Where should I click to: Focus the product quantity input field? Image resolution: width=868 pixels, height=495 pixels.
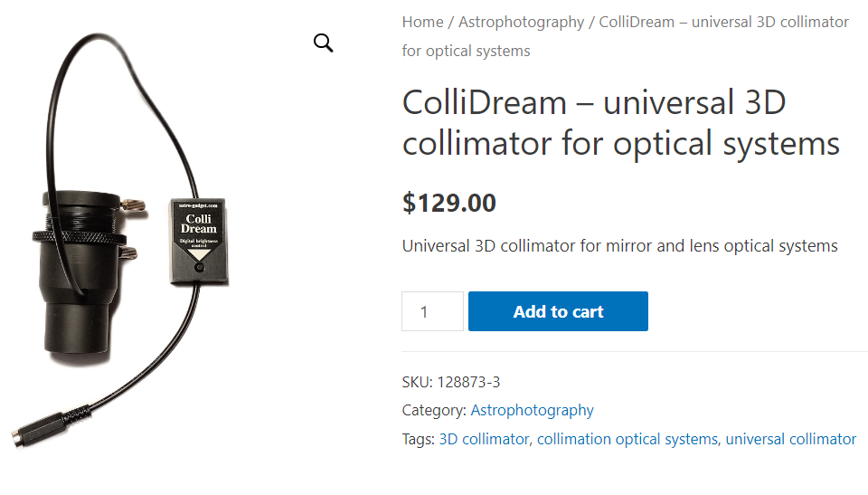tap(432, 311)
